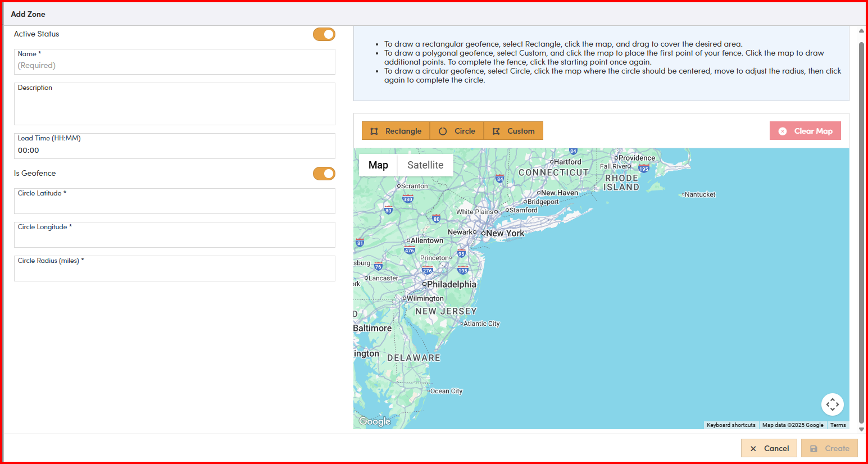Viewport: 868px width, 464px height.
Task: Toggle the Is Geofence switch
Action: (x=324, y=174)
